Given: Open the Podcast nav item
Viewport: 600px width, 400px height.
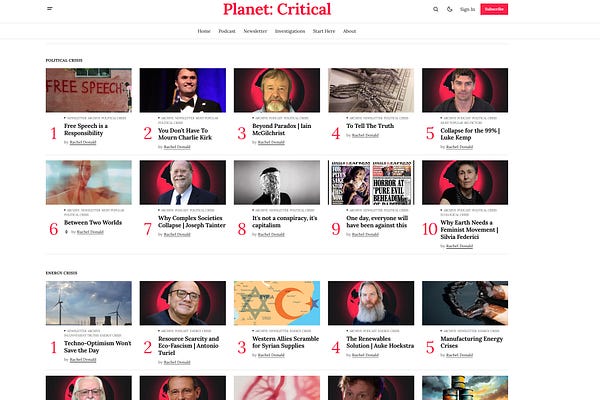Looking at the screenshot, I should pyautogui.click(x=227, y=31).
